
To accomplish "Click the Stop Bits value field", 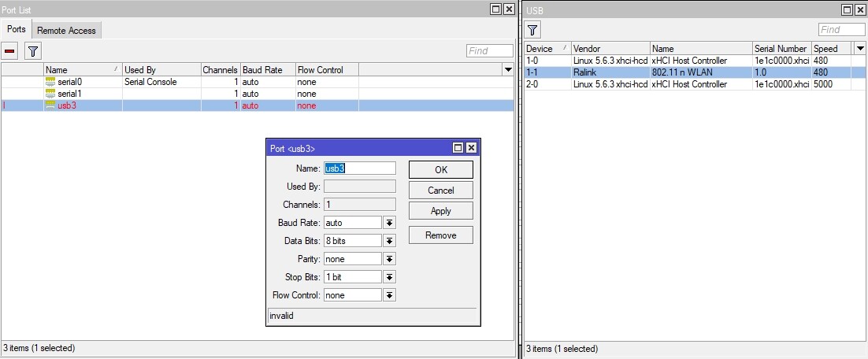I will 353,277.
